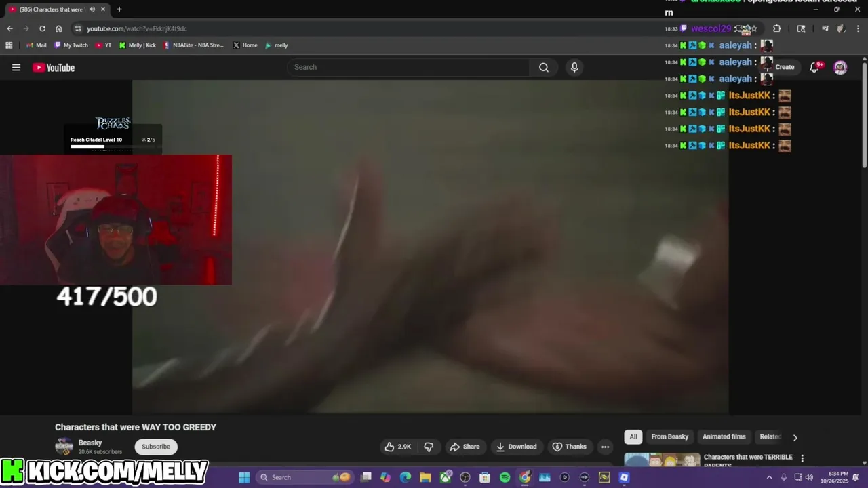Select the Animated films filter chip
Viewport: 868px width, 488px height.
point(724,437)
